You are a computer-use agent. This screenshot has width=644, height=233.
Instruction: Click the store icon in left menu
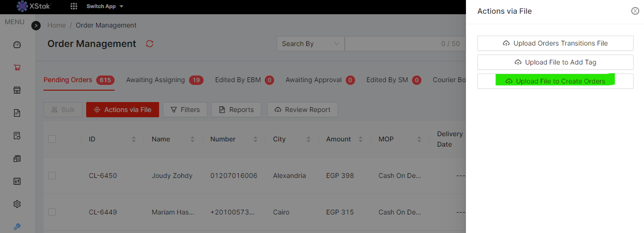click(17, 90)
